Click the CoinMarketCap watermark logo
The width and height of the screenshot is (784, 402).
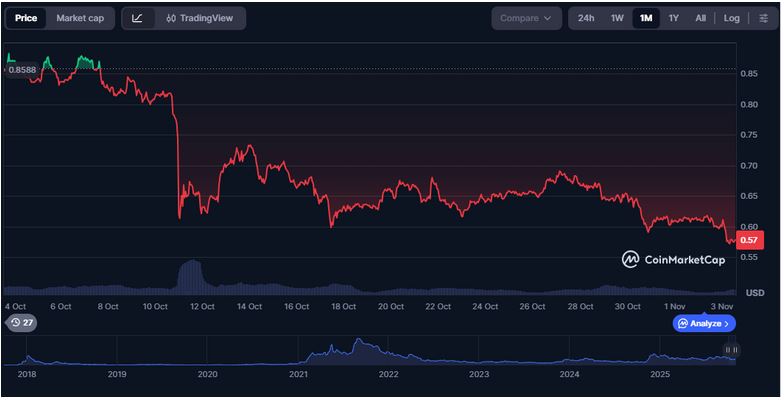[x=674, y=259]
